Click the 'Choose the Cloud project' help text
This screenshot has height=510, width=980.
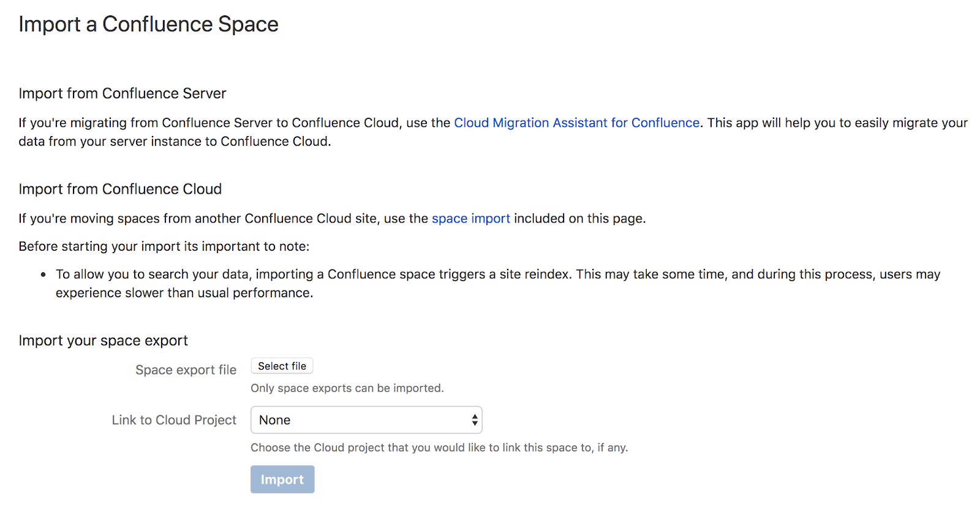click(439, 447)
